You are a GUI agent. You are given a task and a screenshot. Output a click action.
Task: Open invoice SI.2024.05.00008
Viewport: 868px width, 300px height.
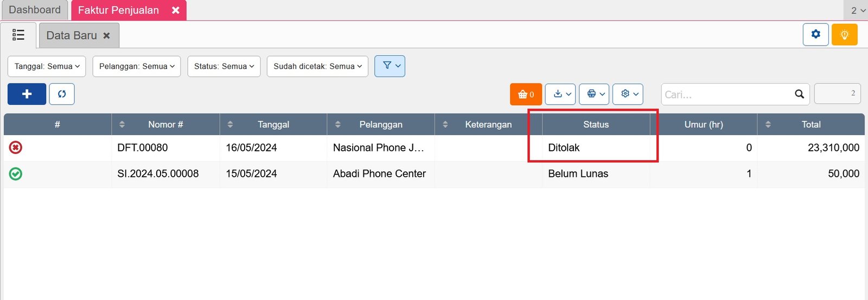(158, 174)
